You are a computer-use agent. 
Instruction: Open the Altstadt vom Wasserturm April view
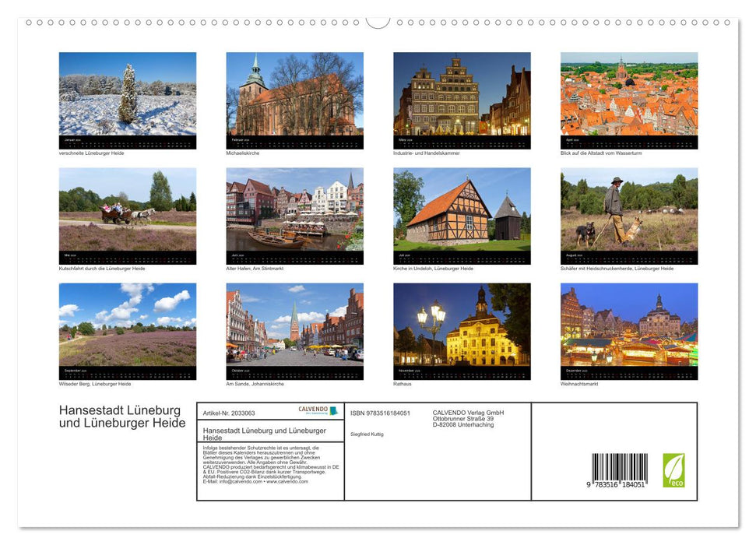pos(628,99)
